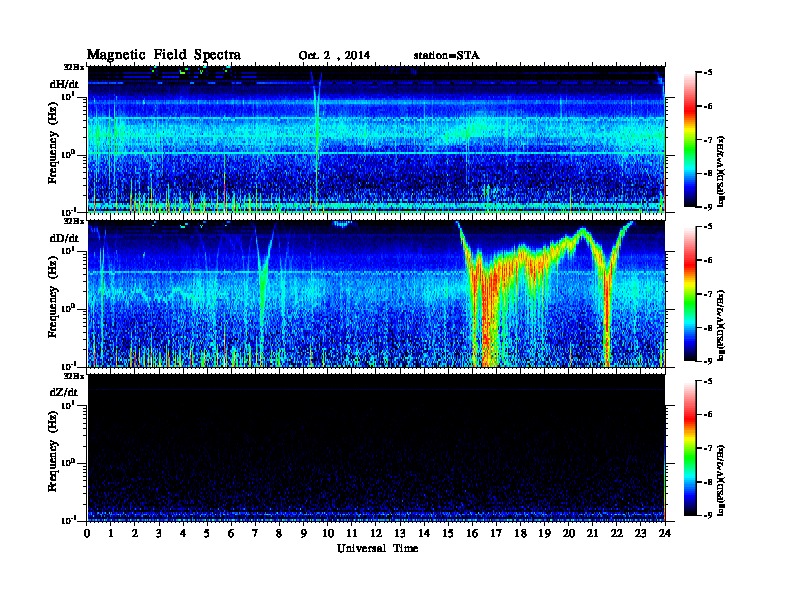The width and height of the screenshot is (792, 612).
Task: Click the hour tick label "15"
Action: pos(448,534)
